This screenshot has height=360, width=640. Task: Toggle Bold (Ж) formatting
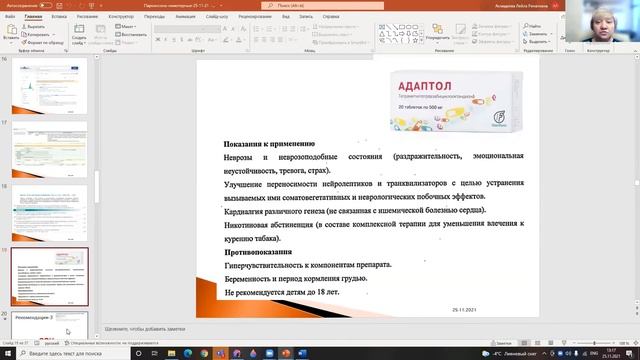(x=158, y=40)
